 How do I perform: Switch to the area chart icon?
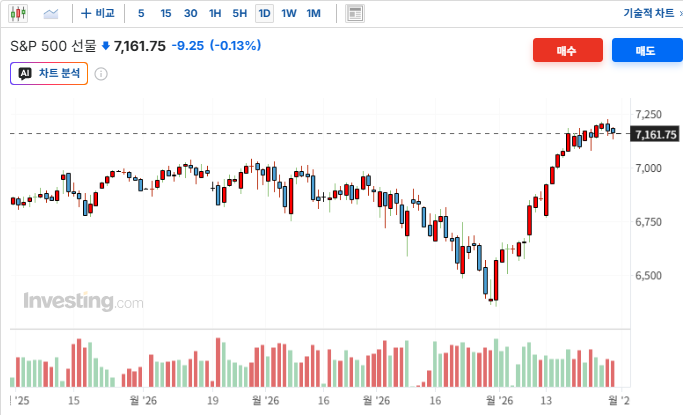(51, 13)
